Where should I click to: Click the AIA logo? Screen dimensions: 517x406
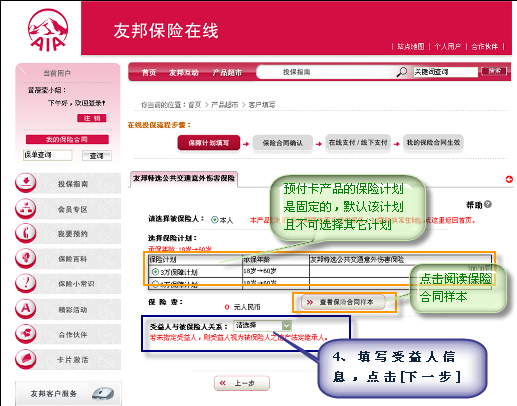pos(48,30)
